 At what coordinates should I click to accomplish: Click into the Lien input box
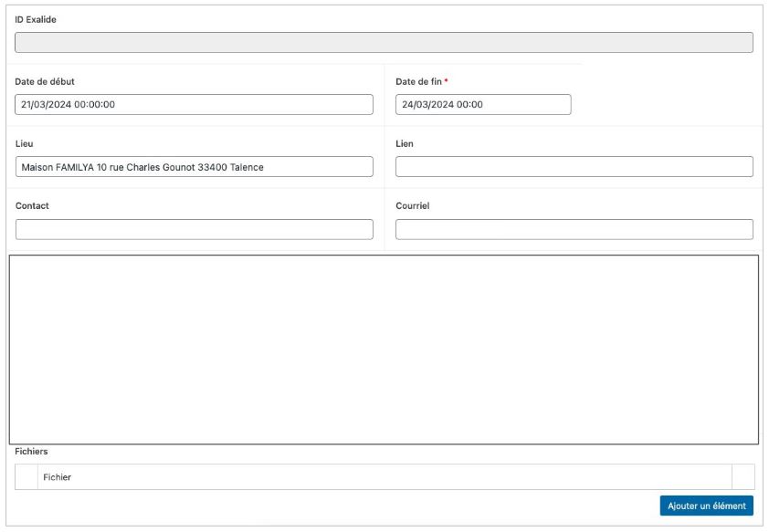574,167
